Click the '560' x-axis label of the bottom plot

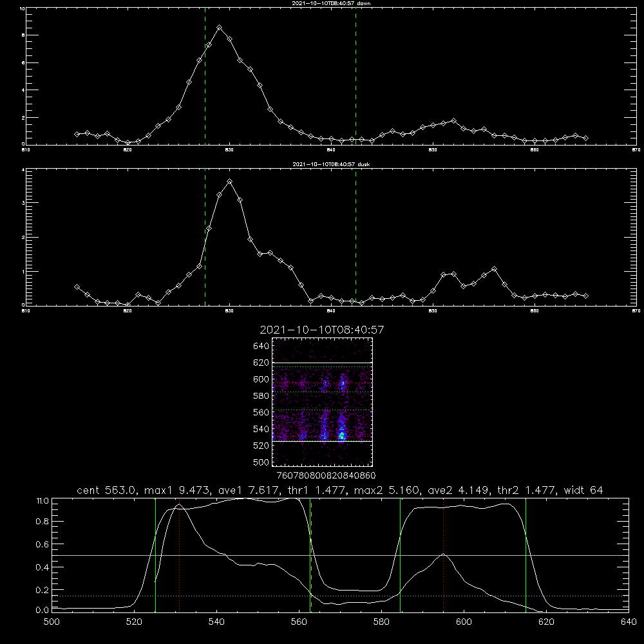(x=299, y=622)
